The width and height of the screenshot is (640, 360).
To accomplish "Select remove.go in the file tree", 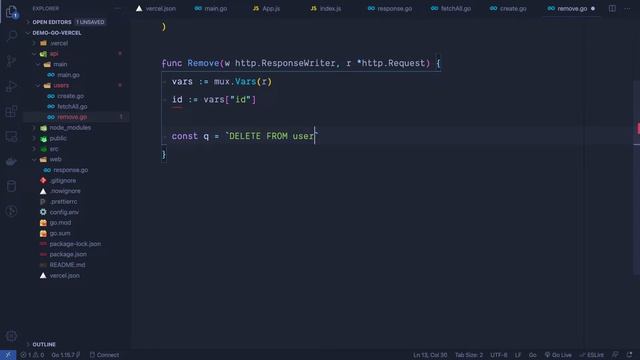I will coord(72,117).
